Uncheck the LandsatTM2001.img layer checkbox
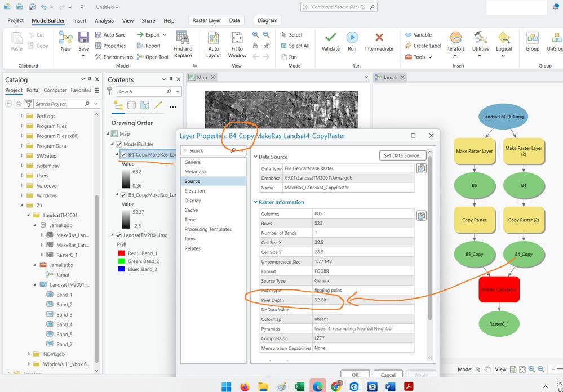Image resolution: width=563 pixels, height=392 pixels. click(x=119, y=235)
